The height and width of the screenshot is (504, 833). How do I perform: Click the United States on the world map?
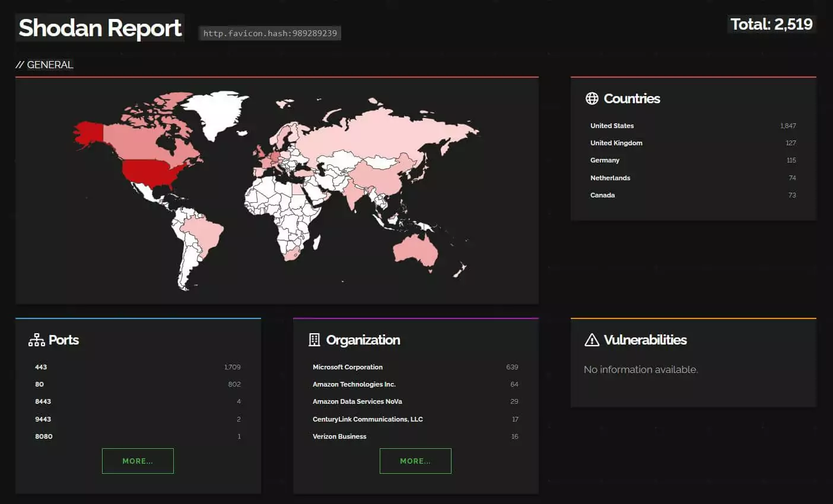[x=148, y=172]
